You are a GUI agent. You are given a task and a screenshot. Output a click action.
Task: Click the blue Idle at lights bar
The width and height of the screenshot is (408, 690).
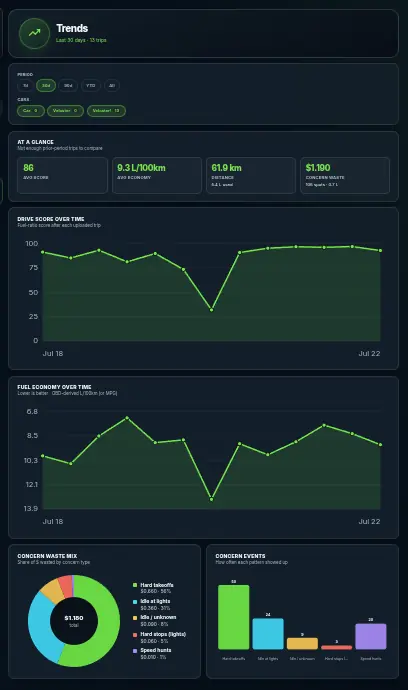pos(268,634)
